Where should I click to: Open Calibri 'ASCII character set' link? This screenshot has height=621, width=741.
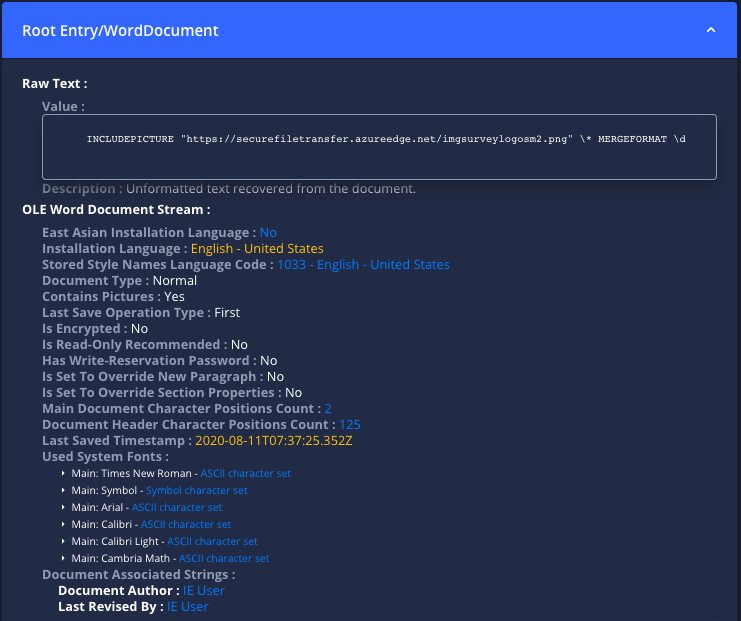pyautogui.click(x=186, y=524)
